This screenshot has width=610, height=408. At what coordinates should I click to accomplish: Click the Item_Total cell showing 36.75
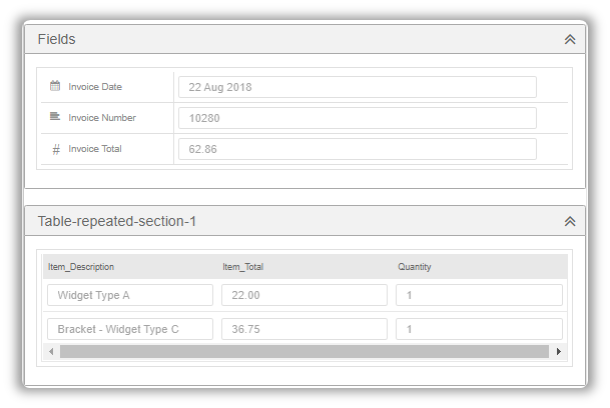coord(304,329)
